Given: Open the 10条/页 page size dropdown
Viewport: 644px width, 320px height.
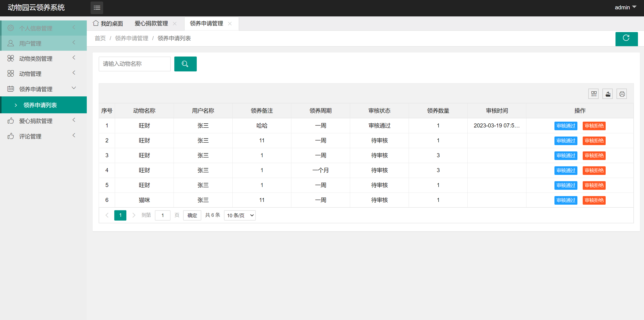Looking at the screenshot, I should pos(239,215).
